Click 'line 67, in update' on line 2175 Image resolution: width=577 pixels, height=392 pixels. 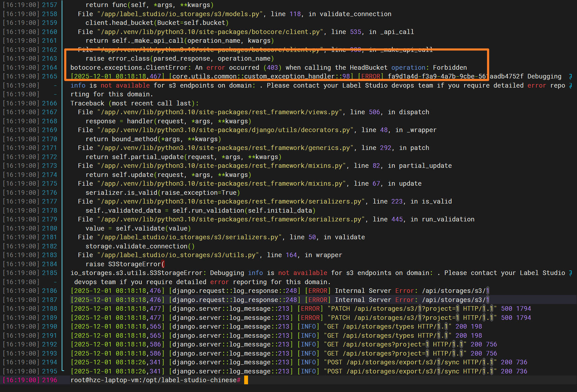[x=387, y=184]
